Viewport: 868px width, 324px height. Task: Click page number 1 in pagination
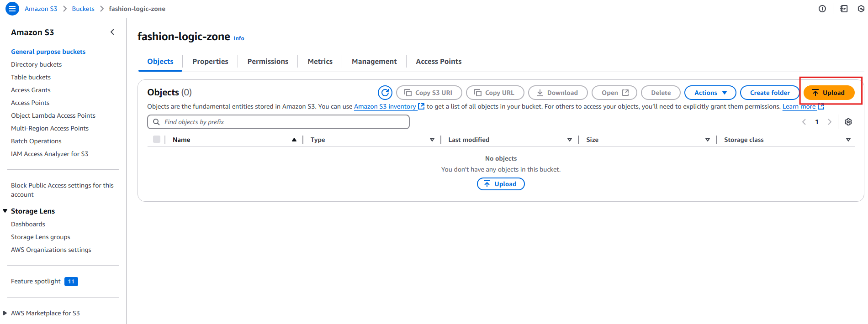point(817,122)
